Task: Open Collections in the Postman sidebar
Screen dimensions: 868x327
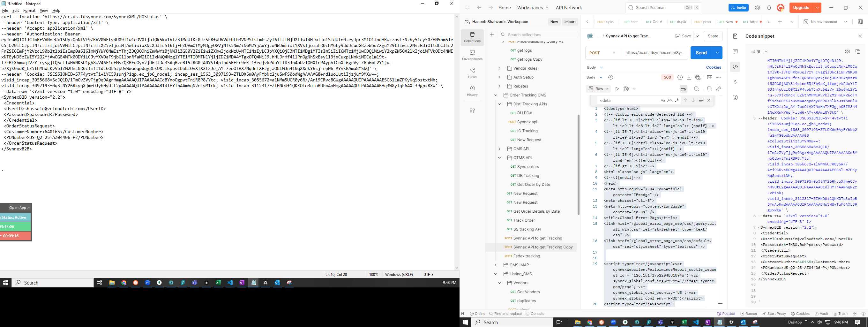Action: 472,37
